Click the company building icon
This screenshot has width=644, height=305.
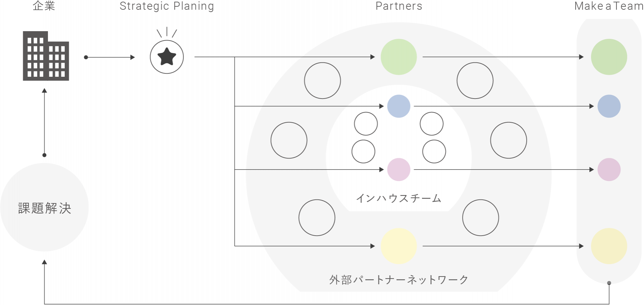(x=46, y=56)
